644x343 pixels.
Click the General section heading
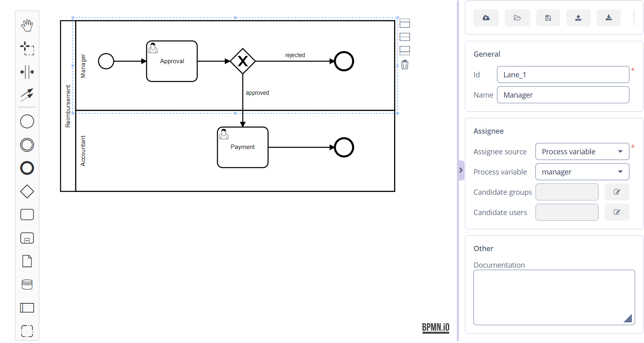click(487, 54)
